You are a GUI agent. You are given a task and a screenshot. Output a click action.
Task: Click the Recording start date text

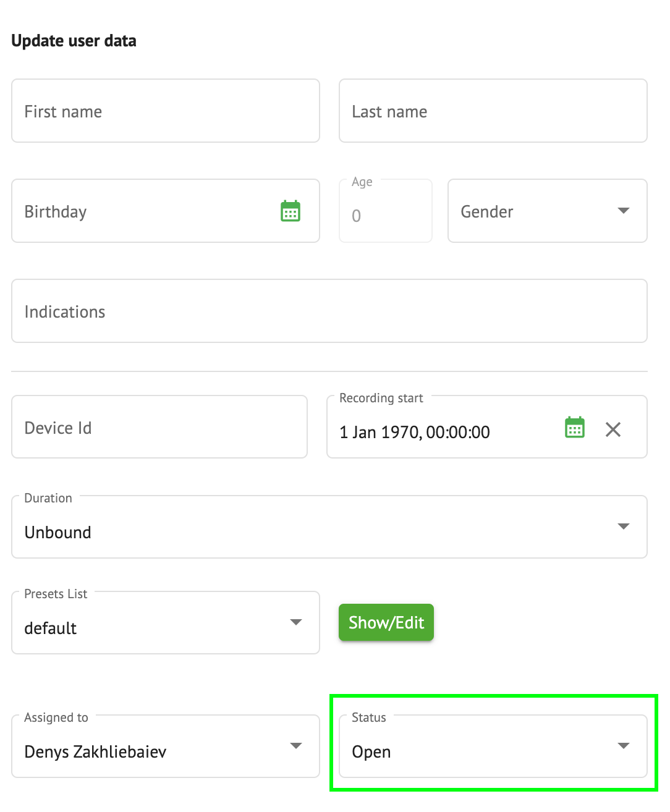(x=415, y=432)
